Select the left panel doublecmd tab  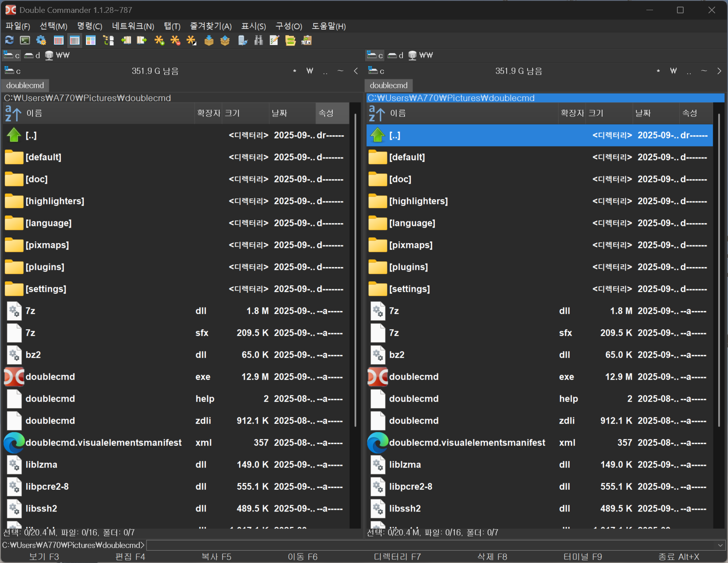(25, 85)
